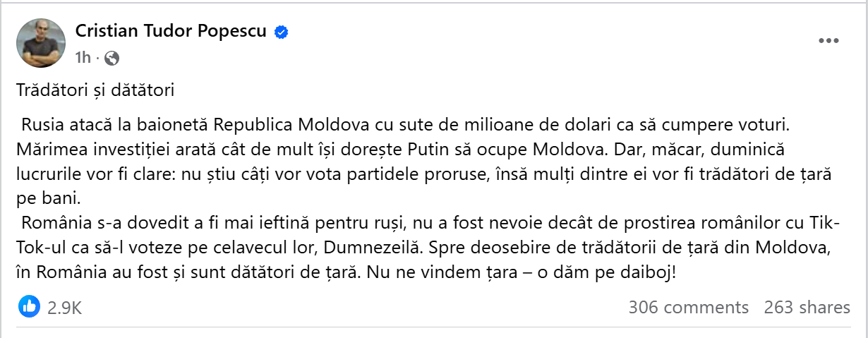868x338 pixels.
Task: Click the blue verified badge icon
Action: (x=281, y=32)
